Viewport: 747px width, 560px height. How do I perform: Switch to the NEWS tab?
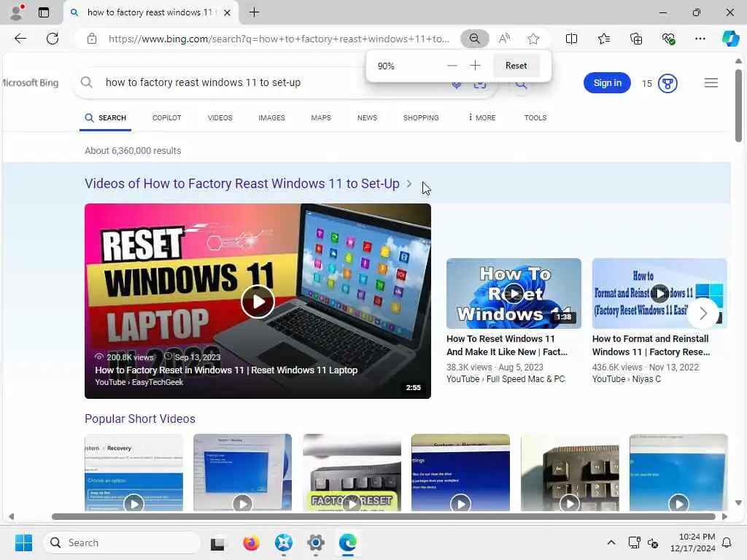click(367, 117)
